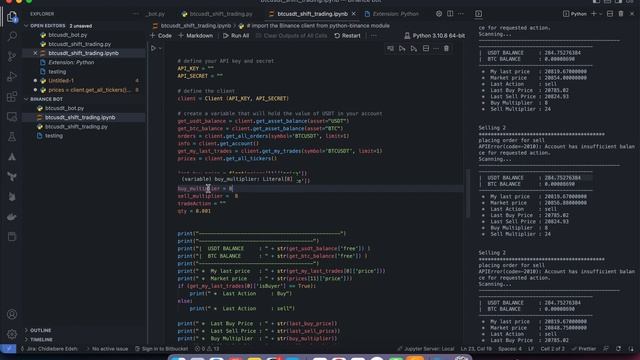
Task: Switch to the Extension: Python tab
Action: click(392, 13)
